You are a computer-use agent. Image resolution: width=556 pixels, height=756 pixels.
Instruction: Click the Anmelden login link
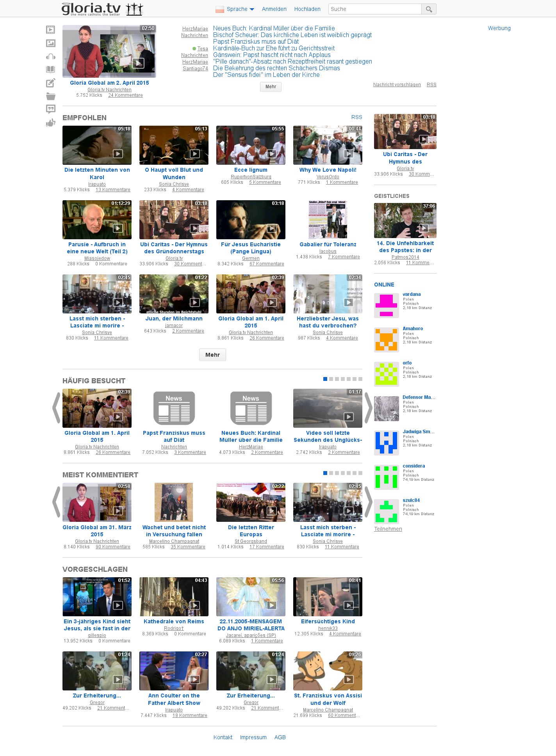pos(274,9)
